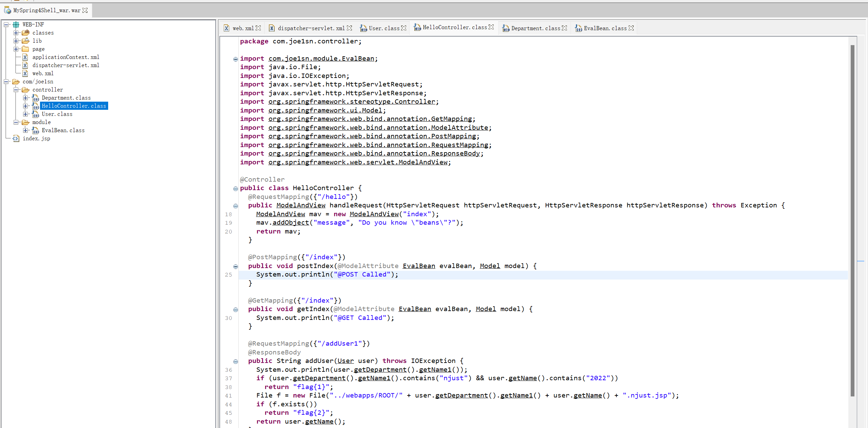Image resolution: width=868 pixels, height=428 pixels.
Task: Switch to the web.xml tab
Action: tap(243, 28)
